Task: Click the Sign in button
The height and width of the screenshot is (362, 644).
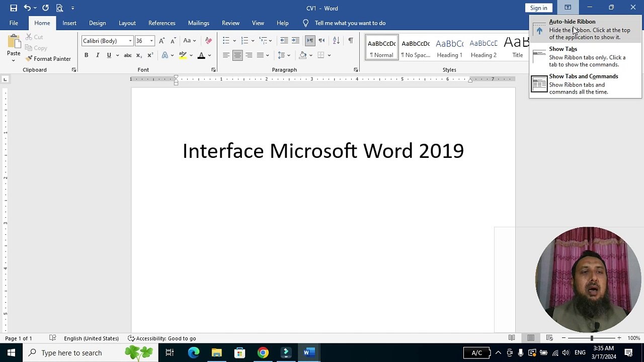Action: 538,8
